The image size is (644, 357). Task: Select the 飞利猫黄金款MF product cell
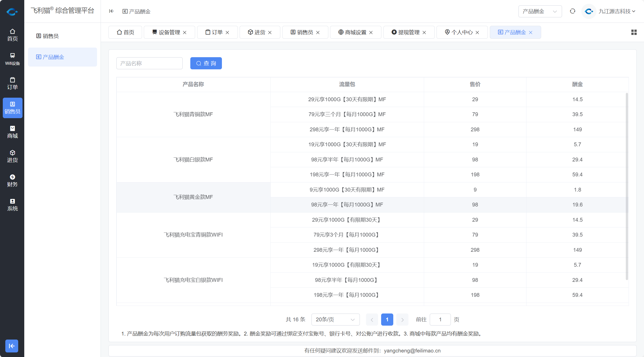(193, 197)
